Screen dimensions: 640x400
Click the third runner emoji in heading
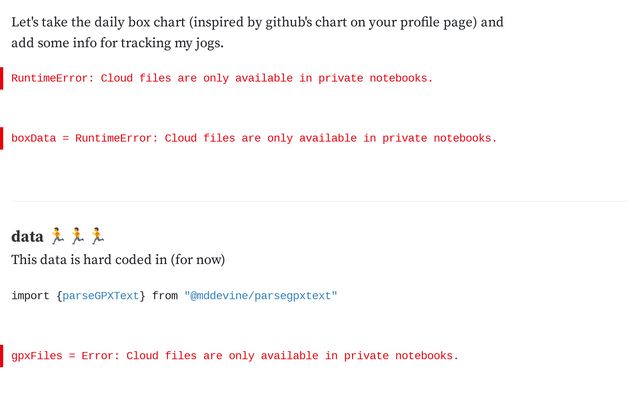[x=97, y=236]
